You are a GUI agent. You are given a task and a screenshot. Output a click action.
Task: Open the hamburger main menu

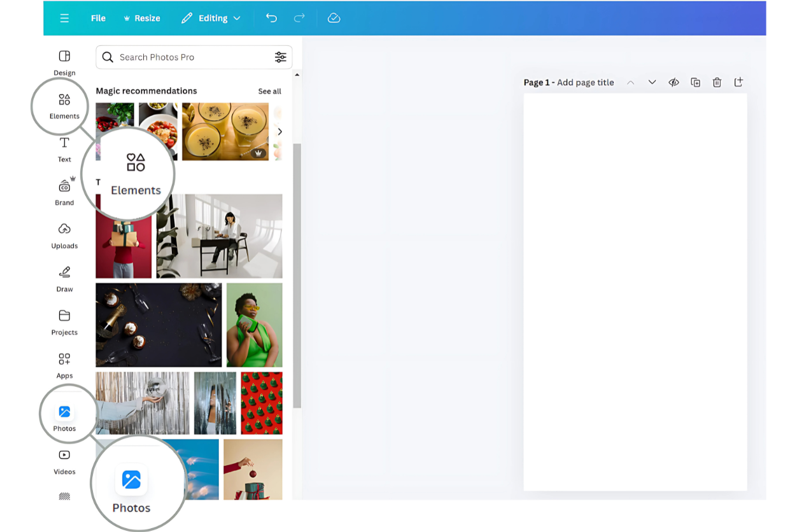pyautogui.click(x=64, y=18)
